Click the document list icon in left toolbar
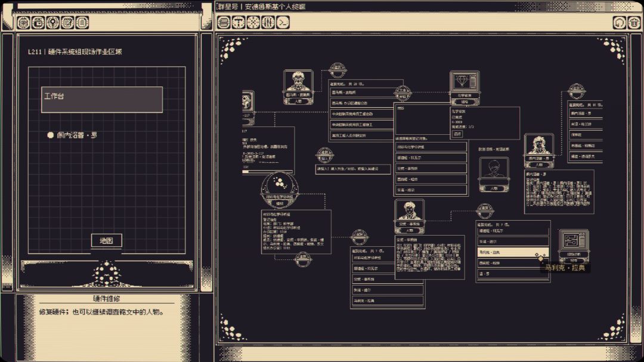The image size is (644, 362). tap(82, 23)
